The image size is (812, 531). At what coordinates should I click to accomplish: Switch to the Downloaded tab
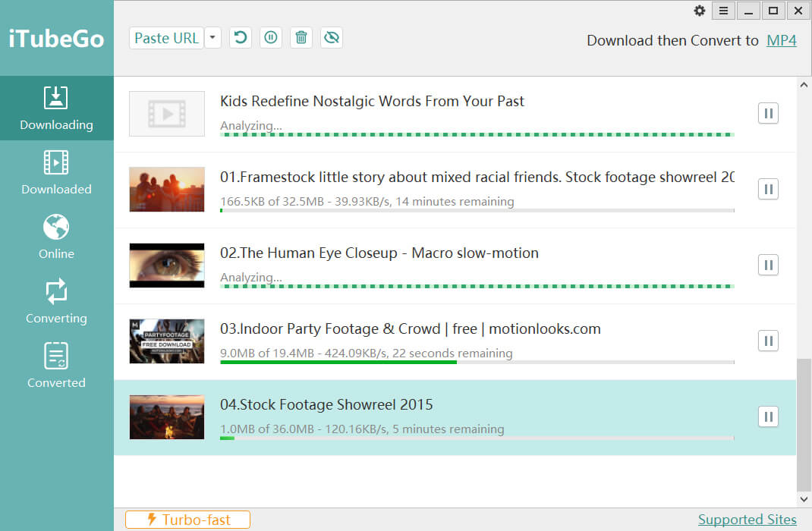(56, 173)
